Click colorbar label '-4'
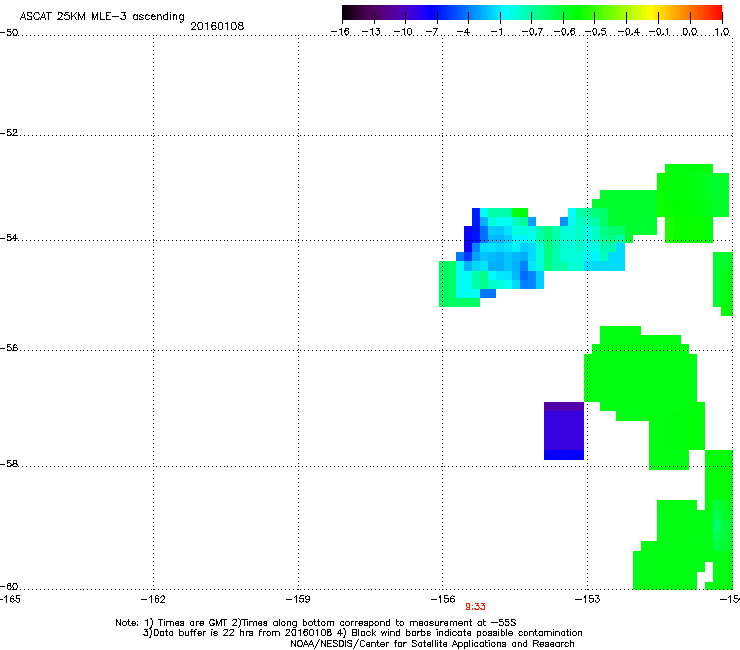 463,32
